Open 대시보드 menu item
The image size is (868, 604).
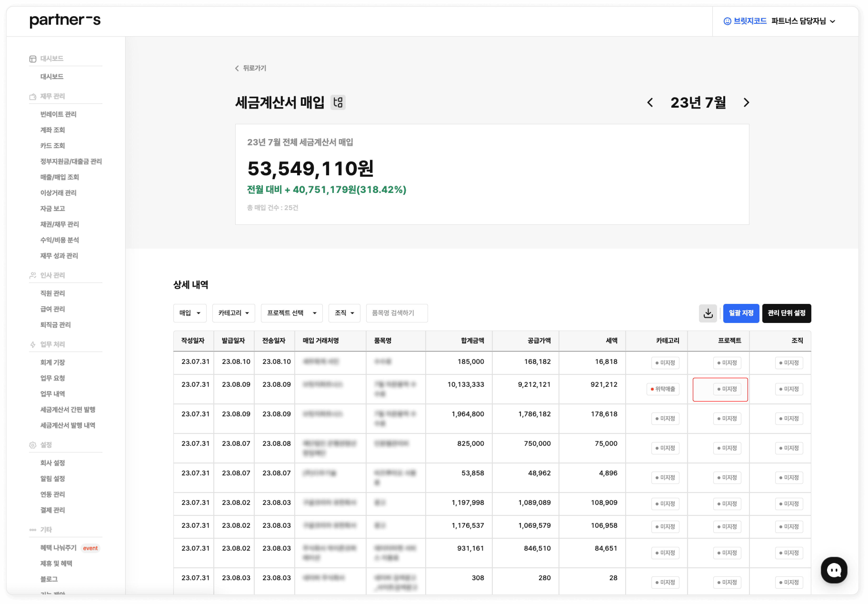[52, 77]
